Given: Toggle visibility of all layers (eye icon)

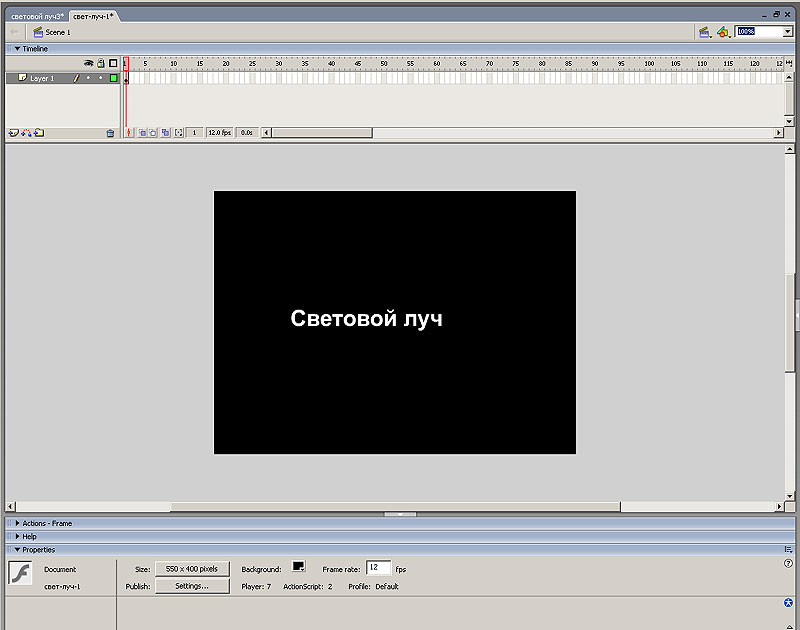Looking at the screenshot, I should [x=88, y=63].
